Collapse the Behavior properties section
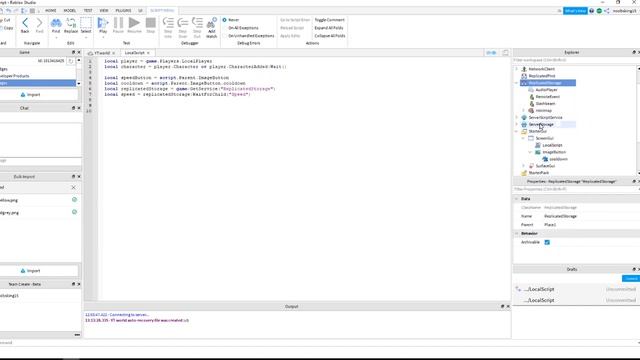The image size is (640, 360). pos(516,233)
